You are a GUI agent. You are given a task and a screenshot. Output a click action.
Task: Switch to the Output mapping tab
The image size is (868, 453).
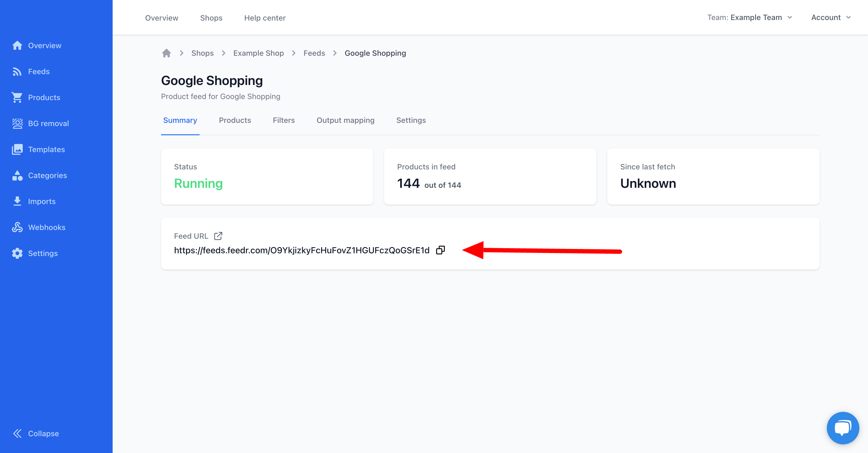click(x=345, y=120)
